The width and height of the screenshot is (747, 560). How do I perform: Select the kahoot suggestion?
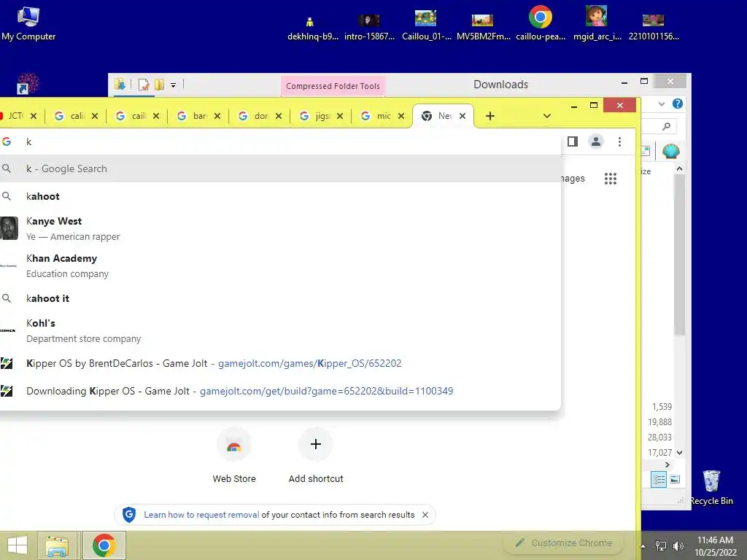(280, 196)
